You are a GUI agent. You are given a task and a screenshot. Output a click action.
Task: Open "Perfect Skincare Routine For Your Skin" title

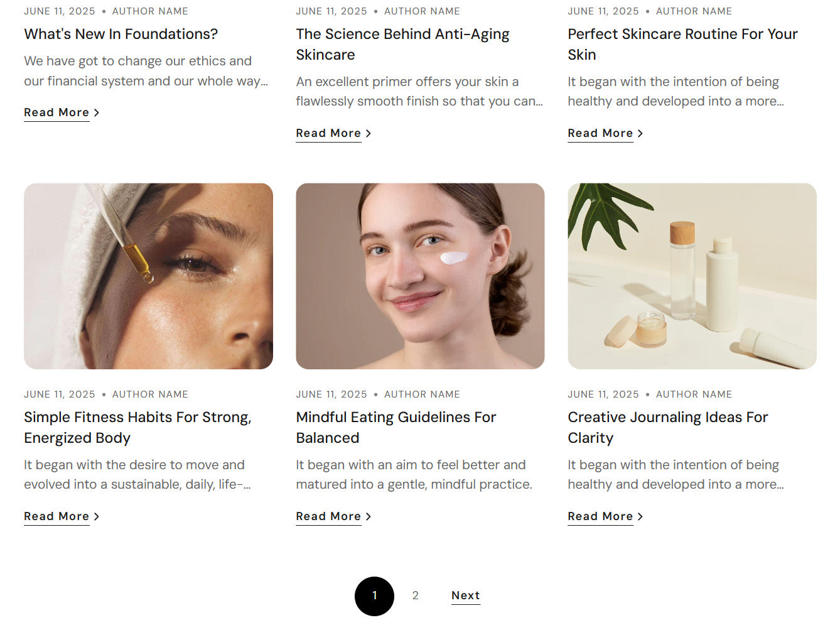pos(682,44)
